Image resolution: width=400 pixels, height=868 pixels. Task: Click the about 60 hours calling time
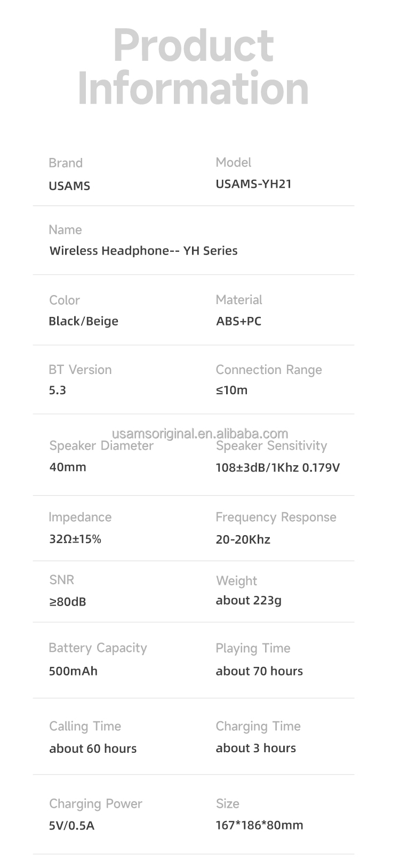[x=93, y=748]
